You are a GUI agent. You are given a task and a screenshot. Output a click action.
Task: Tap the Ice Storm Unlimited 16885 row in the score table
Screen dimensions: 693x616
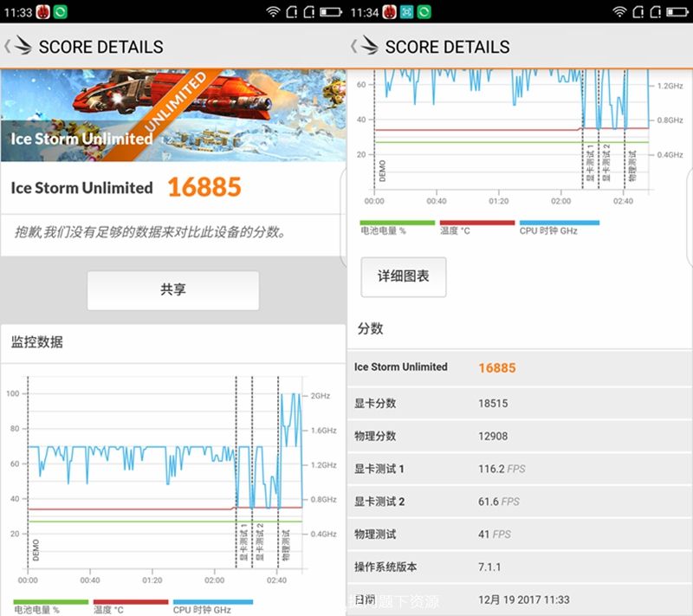(x=520, y=367)
